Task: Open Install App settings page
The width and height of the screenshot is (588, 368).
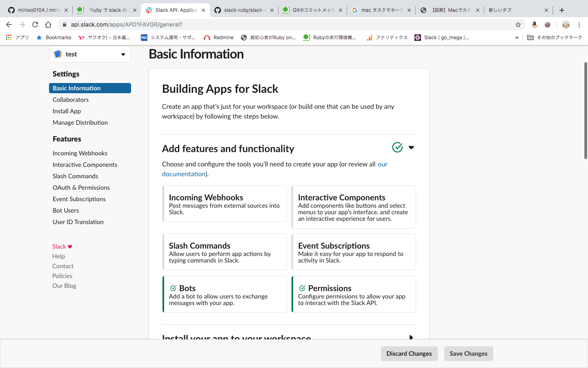Action: click(67, 111)
